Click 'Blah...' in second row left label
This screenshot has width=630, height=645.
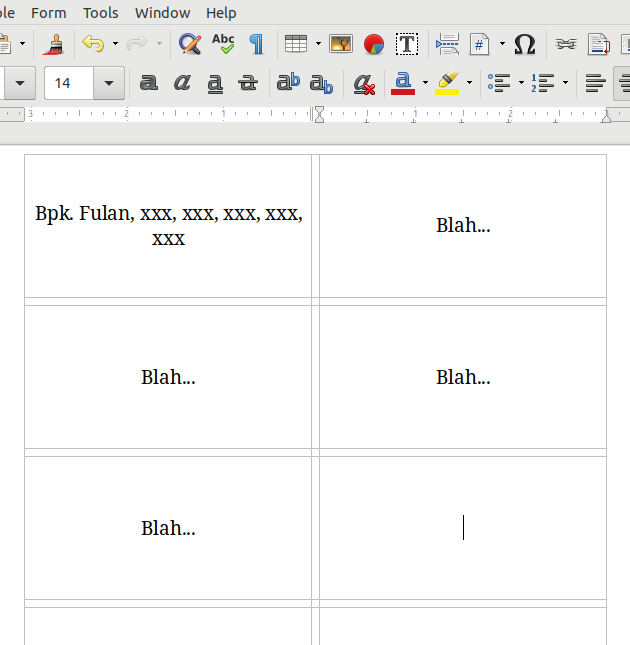tap(168, 377)
